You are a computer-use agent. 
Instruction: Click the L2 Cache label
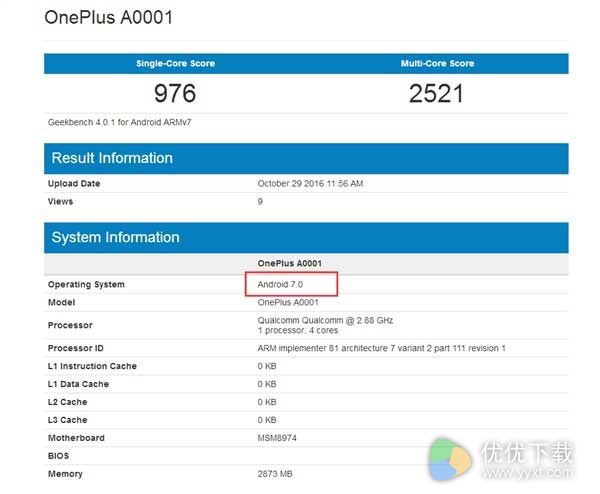[x=68, y=402]
